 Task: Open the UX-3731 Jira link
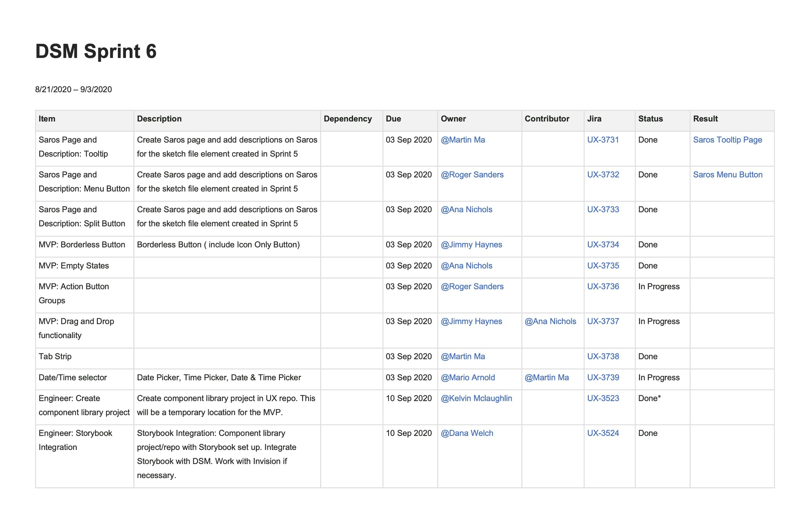(x=603, y=140)
